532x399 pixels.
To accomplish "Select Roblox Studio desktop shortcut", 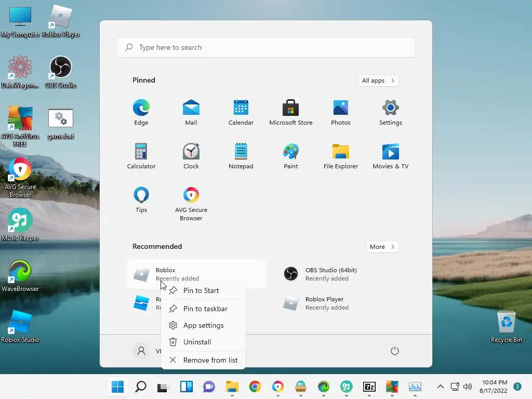I will tap(20, 326).
